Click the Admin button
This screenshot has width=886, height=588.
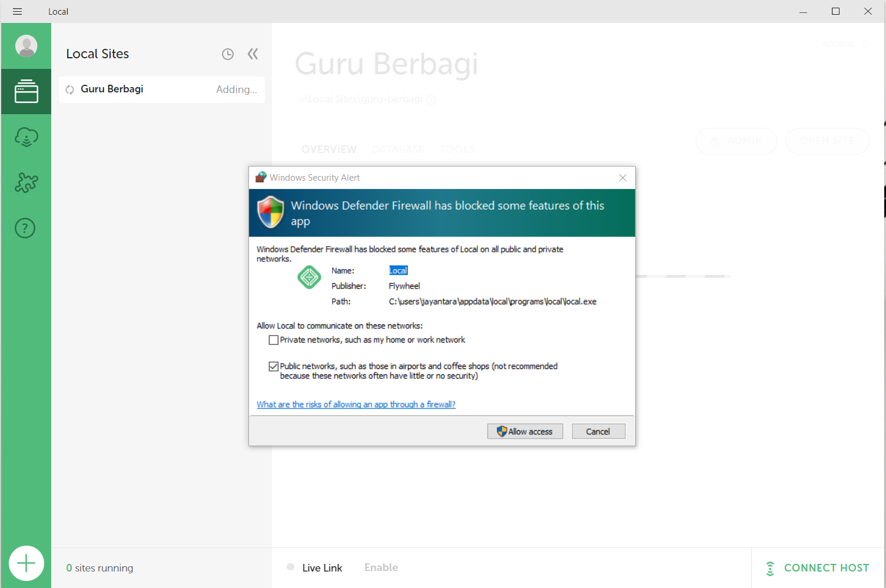[736, 141]
